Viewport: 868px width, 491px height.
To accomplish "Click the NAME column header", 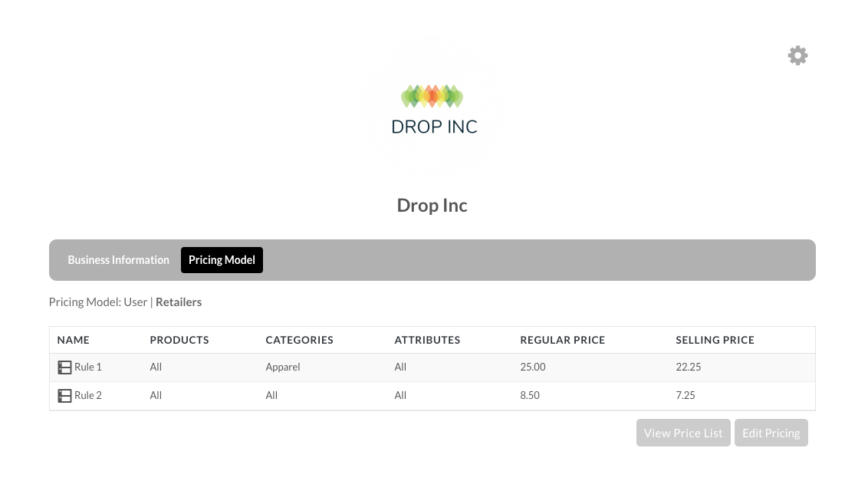I will pos(73,340).
